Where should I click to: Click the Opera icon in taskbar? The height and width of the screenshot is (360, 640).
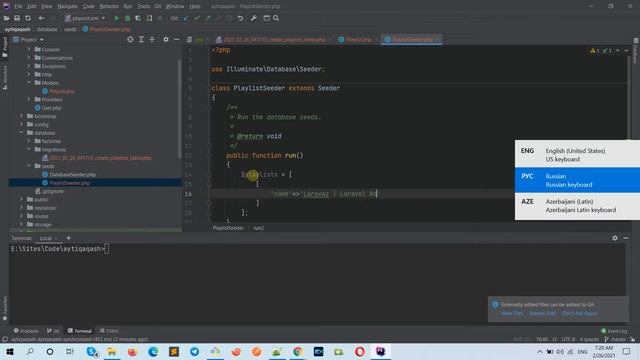(x=360, y=351)
